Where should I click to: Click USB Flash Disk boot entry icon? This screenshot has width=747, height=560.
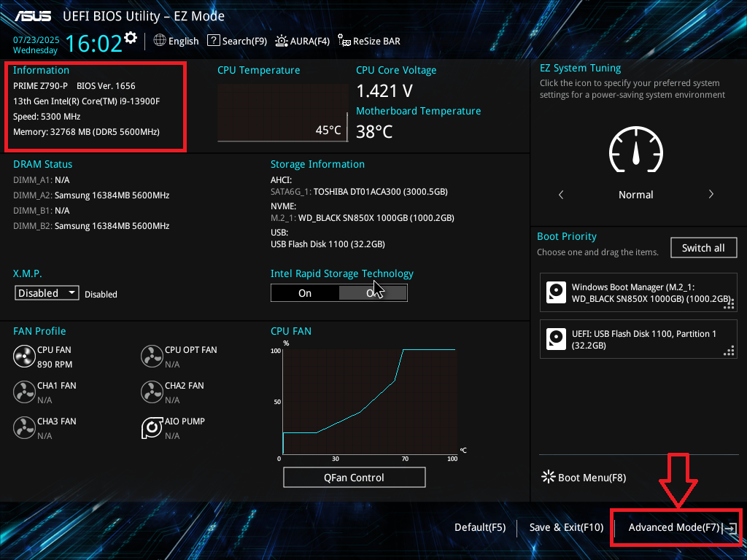(556, 339)
